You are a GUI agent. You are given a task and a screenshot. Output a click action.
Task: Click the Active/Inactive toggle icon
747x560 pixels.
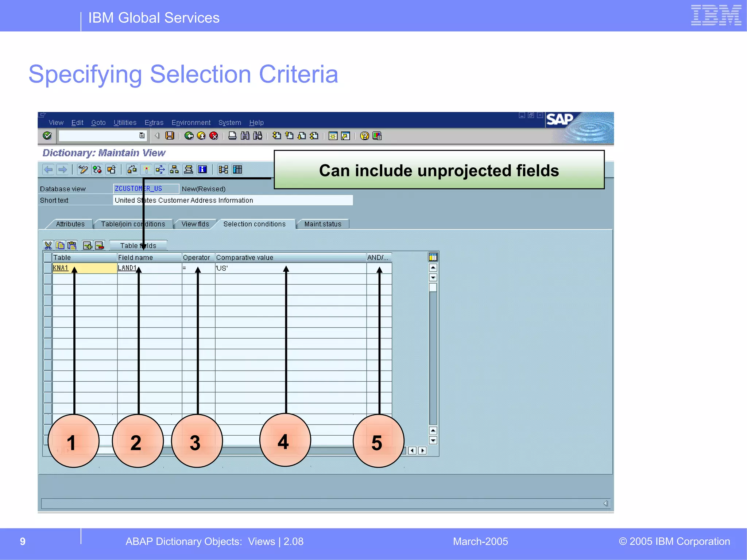pos(97,170)
